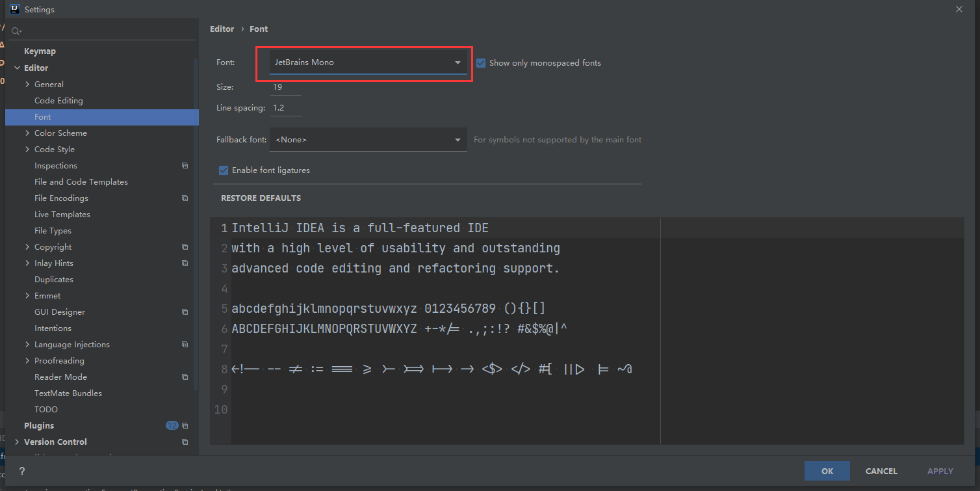The width and height of the screenshot is (980, 491).
Task: Click the project-level icon beside Plugins
Action: pyautogui.click(x=185, y=426)
